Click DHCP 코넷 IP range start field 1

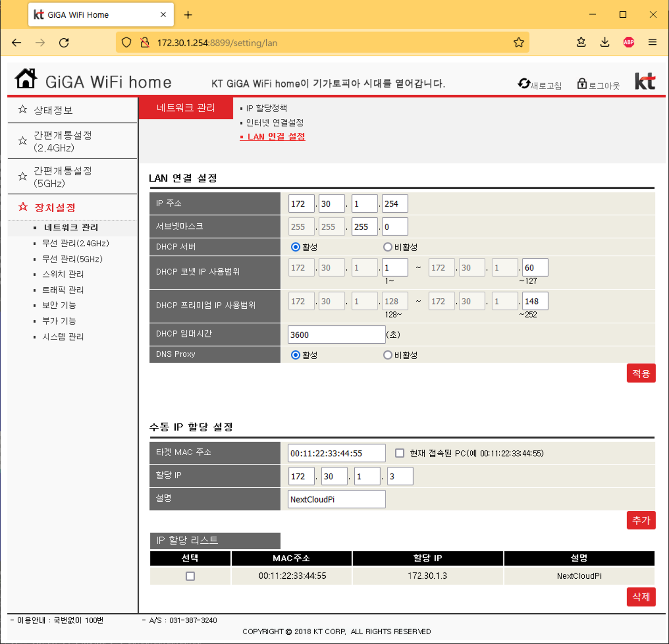coord(395,267)
